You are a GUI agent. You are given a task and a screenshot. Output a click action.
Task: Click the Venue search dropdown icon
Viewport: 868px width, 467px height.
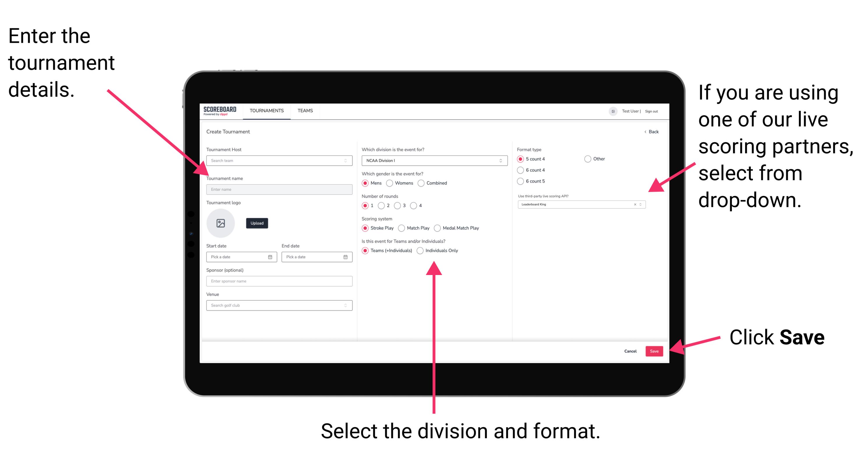tap(345, 305)
